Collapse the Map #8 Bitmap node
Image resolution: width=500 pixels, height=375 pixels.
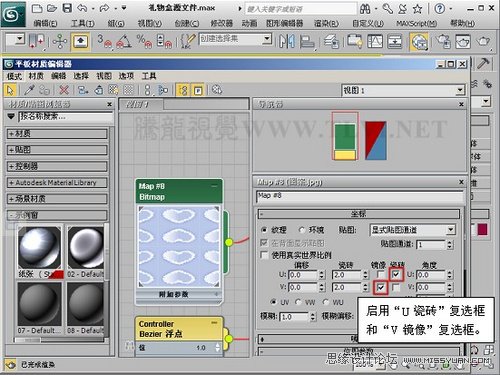[x=214, y=186]
